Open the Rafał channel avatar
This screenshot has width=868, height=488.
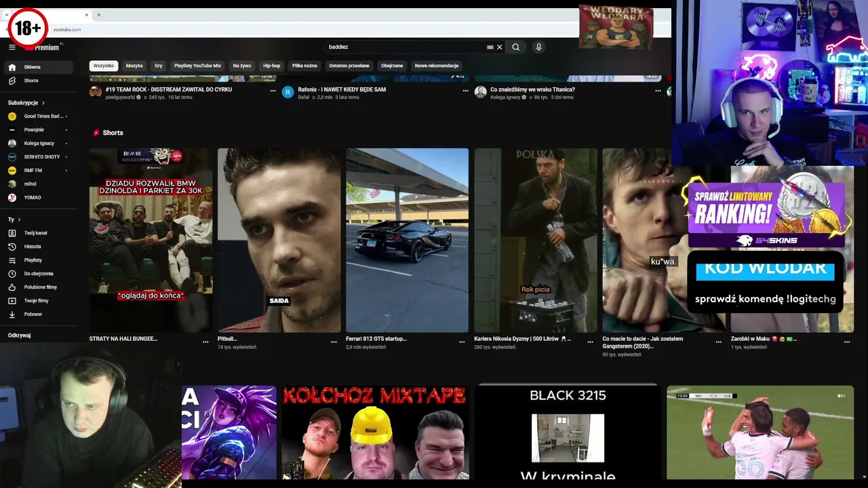coord(288,91)
